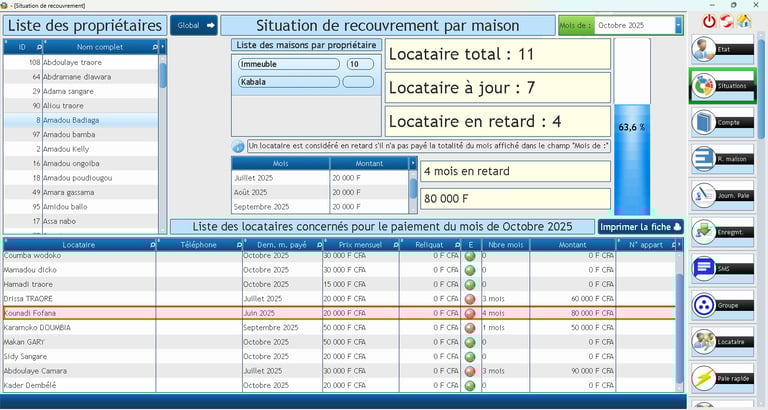Click the blue info icon beside retard note
768x410 pixels.
[x=238, y=146]
